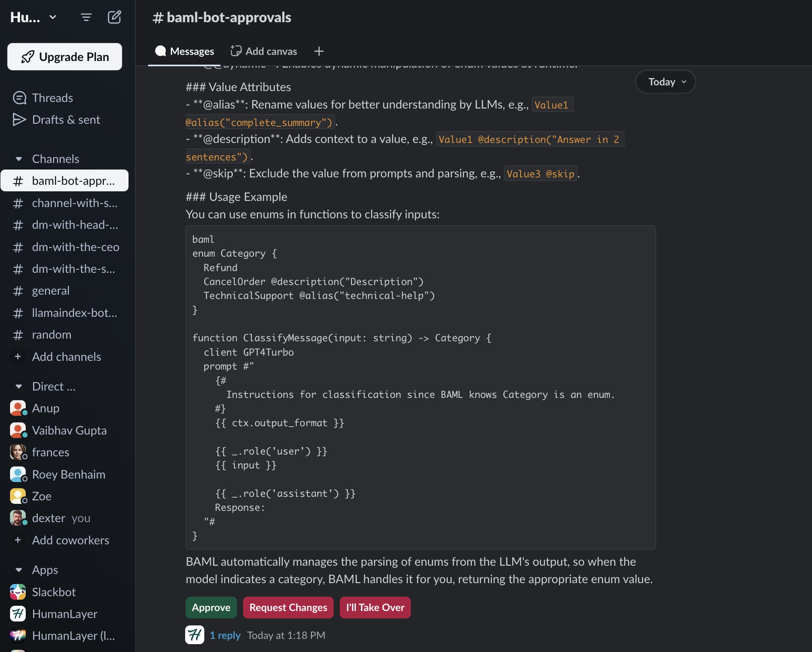Open the Today date dropdown
The width and height of the screenshot is (812, 652).
(665, 82)
